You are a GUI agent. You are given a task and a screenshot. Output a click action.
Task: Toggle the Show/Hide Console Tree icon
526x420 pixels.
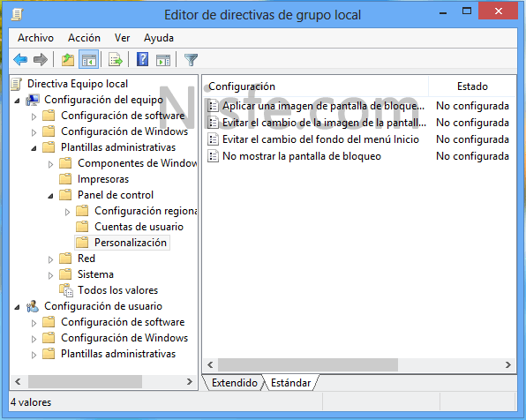(89, 60)
